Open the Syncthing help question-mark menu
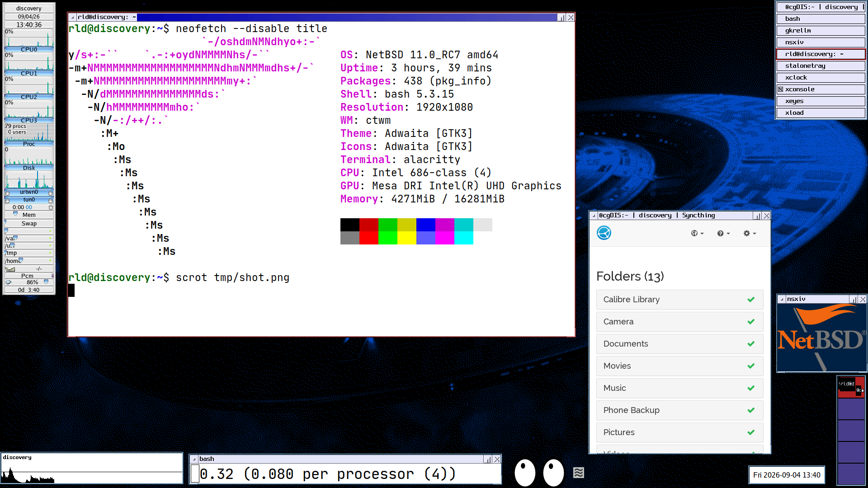Screen dimensions: 868x488 (x=723, y=233)
